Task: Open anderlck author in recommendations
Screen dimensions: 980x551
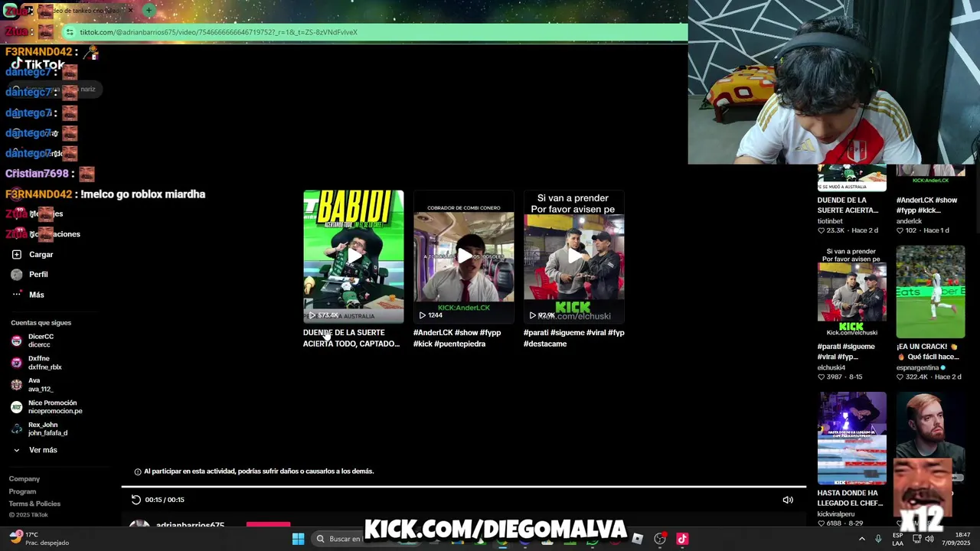Action: coord(910,221)
